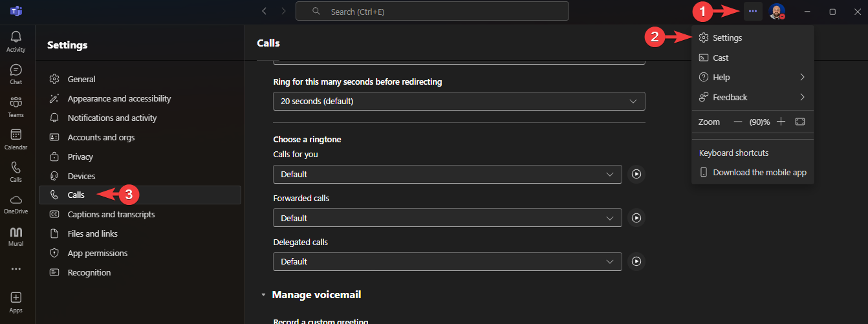
Task: Select Download the mobile app
Action: 753,173
